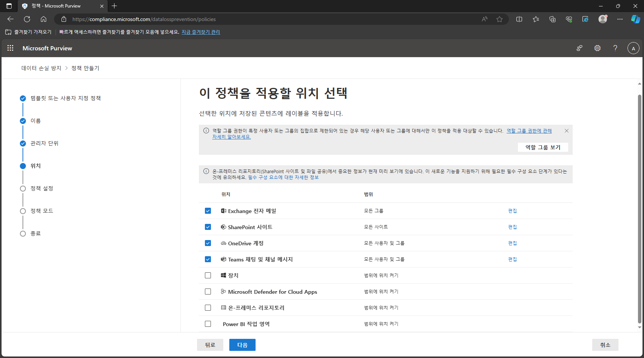Go back in the browser

(11, 19)
